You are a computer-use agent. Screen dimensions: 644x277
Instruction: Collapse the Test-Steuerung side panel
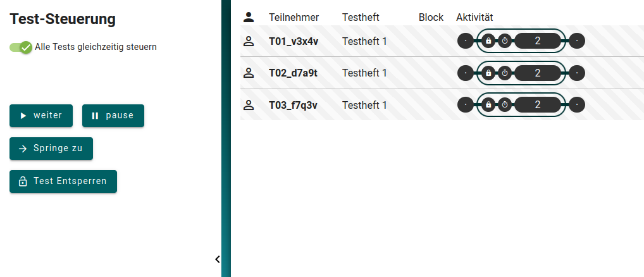(217, 259)
